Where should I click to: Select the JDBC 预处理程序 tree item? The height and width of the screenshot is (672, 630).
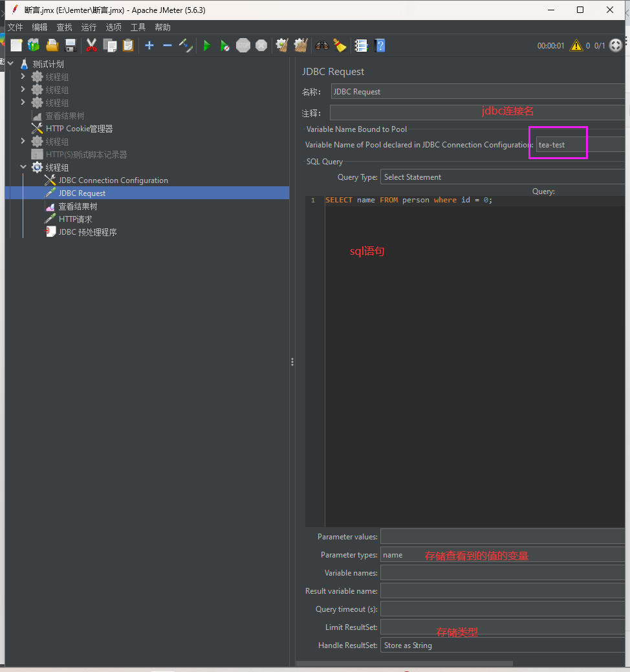tap(87, 232)
